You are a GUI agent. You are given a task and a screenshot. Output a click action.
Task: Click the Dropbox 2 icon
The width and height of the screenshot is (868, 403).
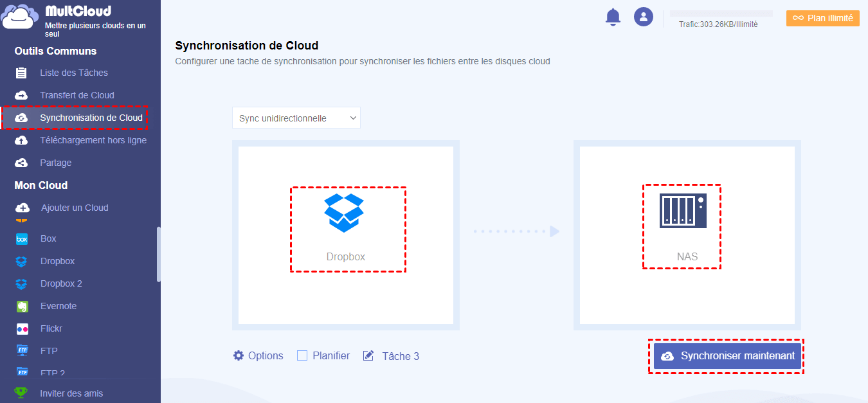[x=22, y=283]
